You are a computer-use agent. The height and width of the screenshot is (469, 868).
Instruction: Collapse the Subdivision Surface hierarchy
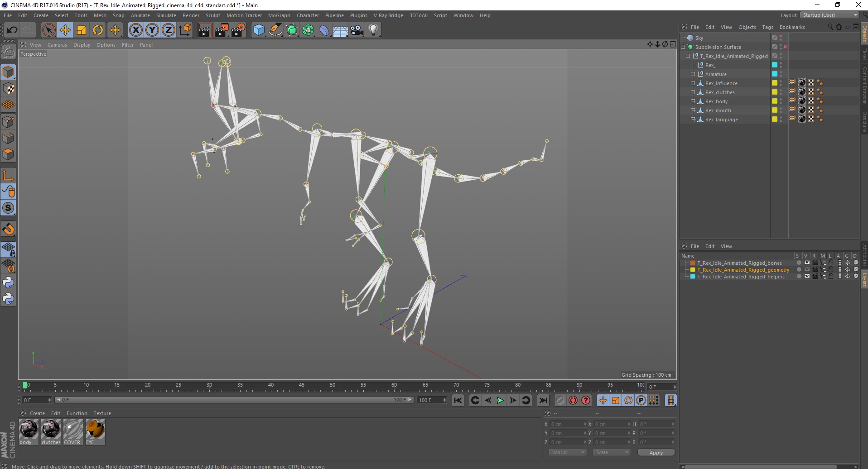coord(683,47)
